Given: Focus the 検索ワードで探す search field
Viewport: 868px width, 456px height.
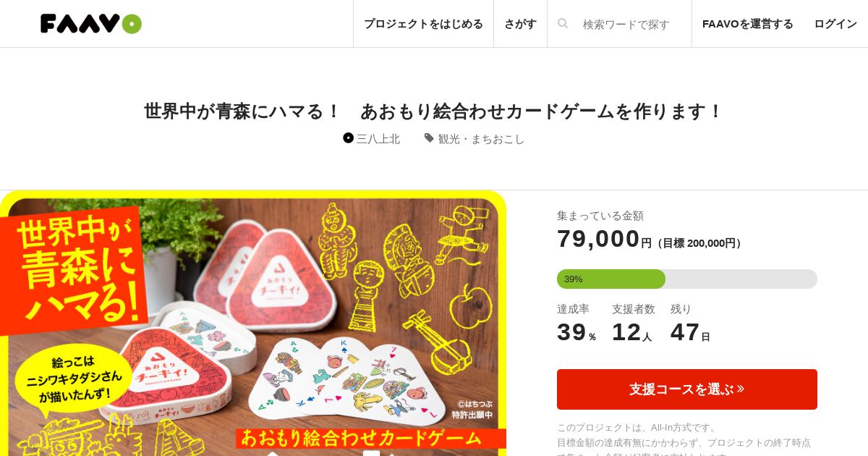Looking at the screenshot, I should (626, 24).
